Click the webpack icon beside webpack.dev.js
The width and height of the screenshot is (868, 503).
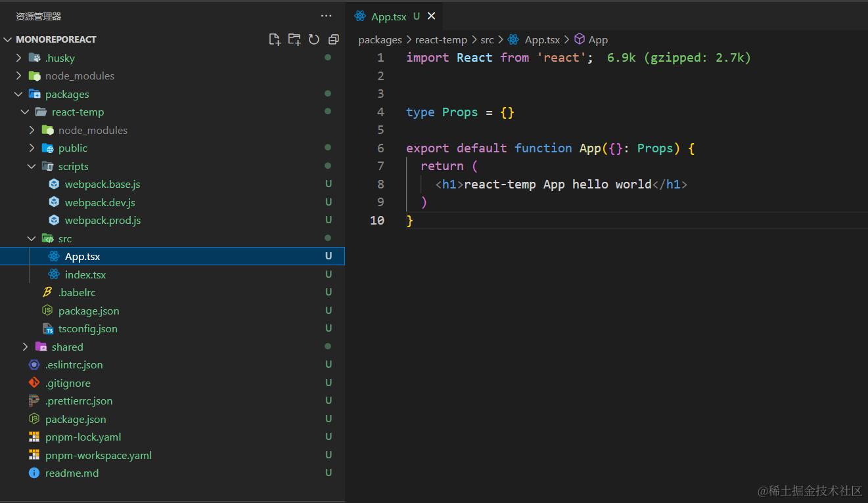pyautogui.click(x=54, y=202)
